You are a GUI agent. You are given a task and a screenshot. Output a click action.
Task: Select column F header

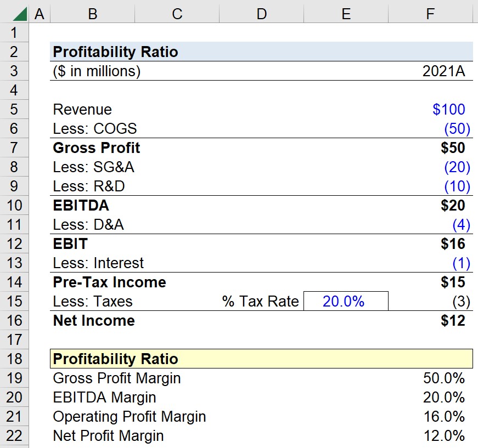430,14
